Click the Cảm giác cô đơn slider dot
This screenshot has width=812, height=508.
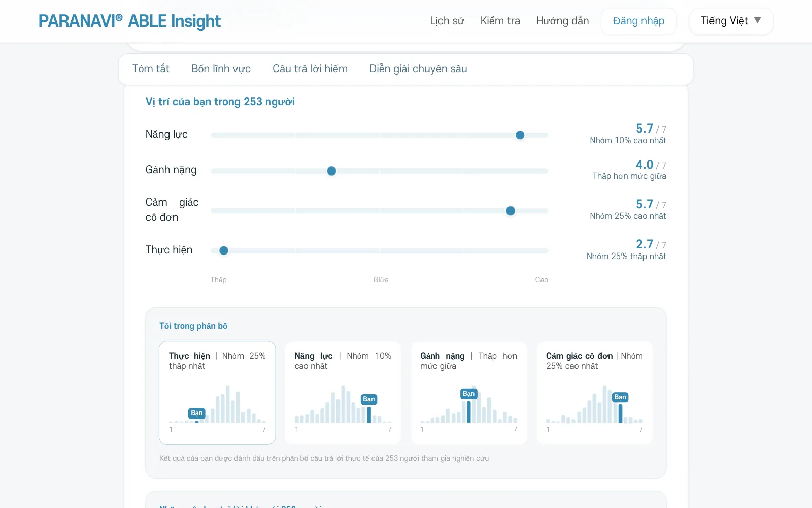coord(511,211)
